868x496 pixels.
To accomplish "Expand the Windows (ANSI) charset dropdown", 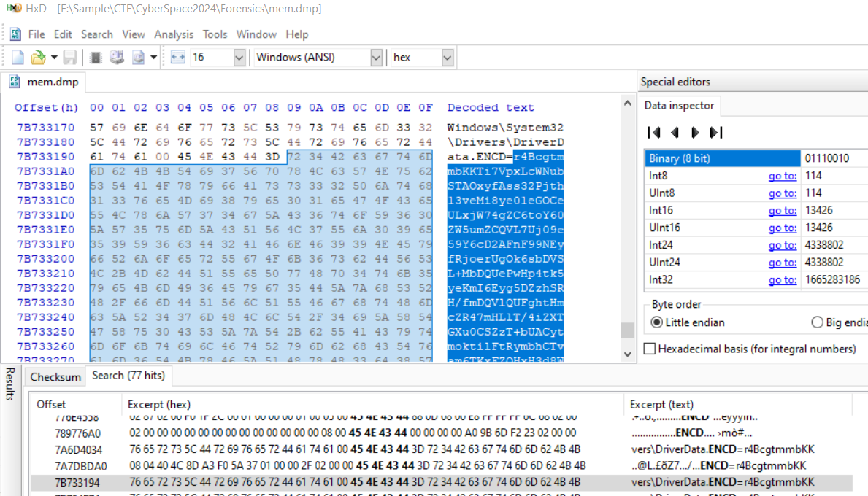I will (376, 57).
